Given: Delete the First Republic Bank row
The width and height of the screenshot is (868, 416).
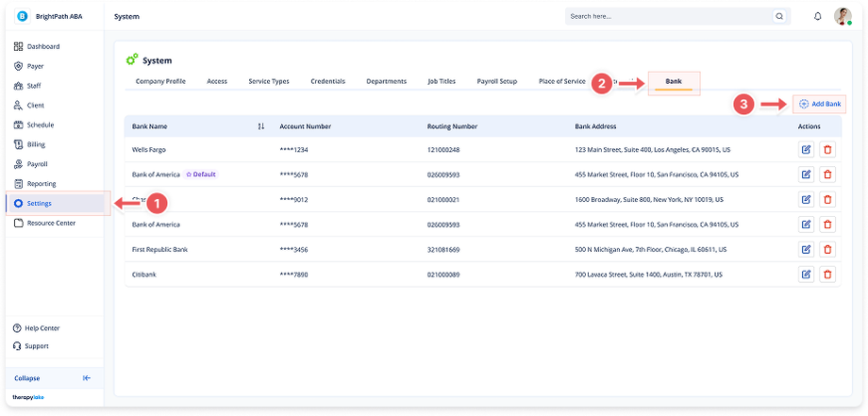Looking at the screenshot, I should pyautogui.click(x=827, y=249).
